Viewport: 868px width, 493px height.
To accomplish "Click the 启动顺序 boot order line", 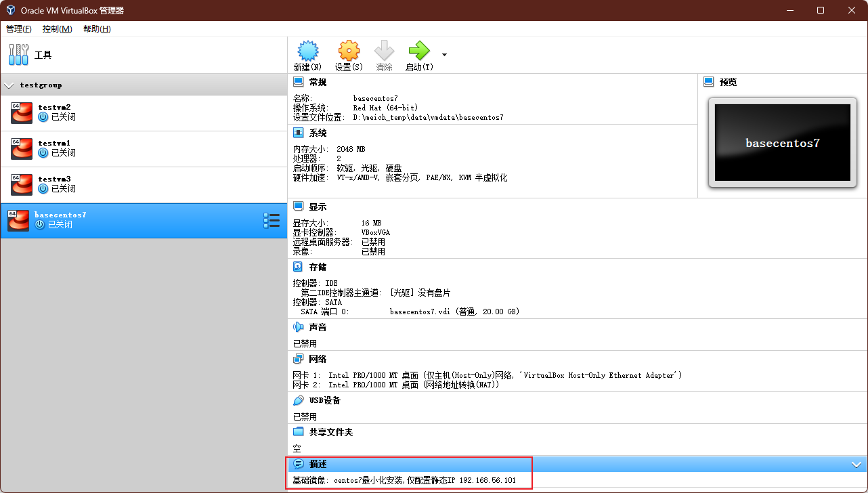I will [347, 168].
